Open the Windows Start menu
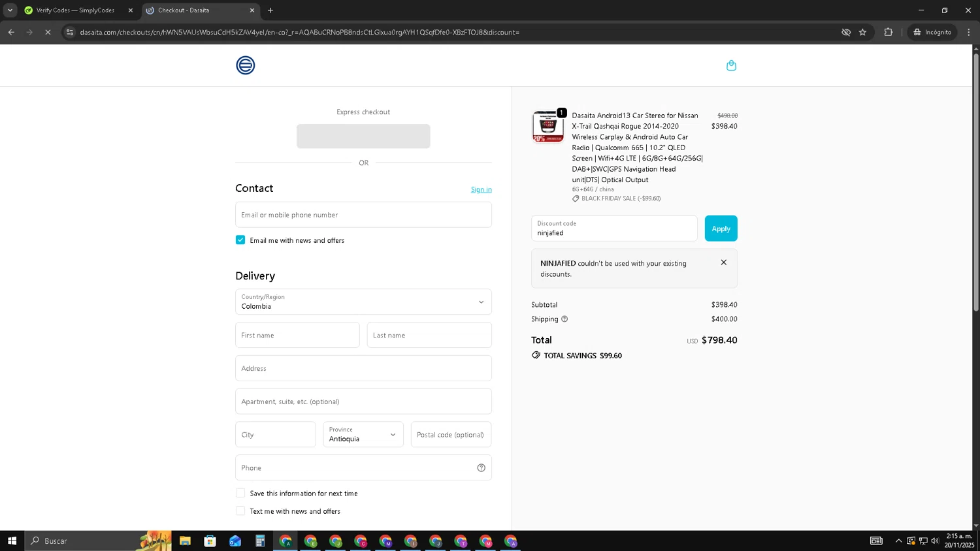980x551 pixels. (12, 541)
